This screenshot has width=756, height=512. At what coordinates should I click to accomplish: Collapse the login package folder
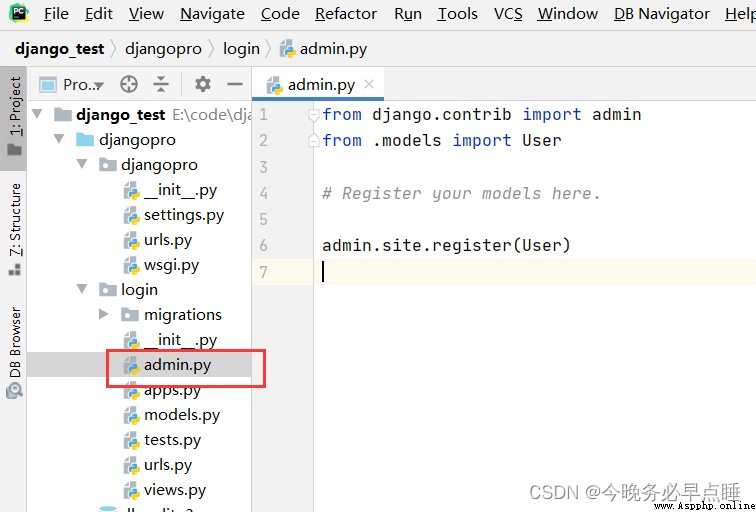82,289
